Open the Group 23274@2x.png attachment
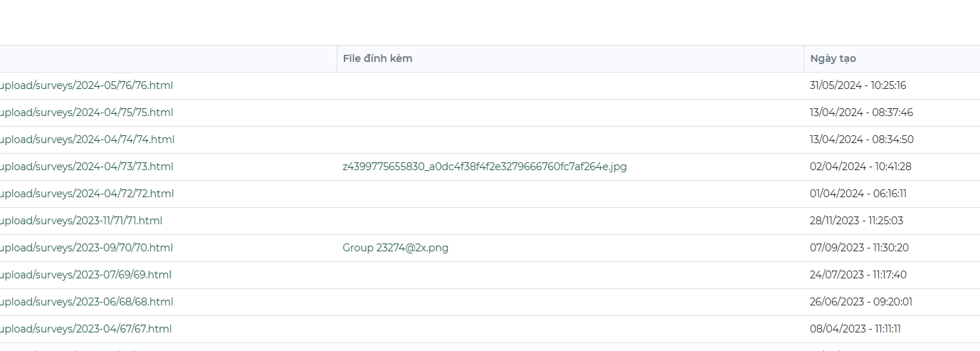The width and height of the screenshot is (980, 351). click(395, 248)
